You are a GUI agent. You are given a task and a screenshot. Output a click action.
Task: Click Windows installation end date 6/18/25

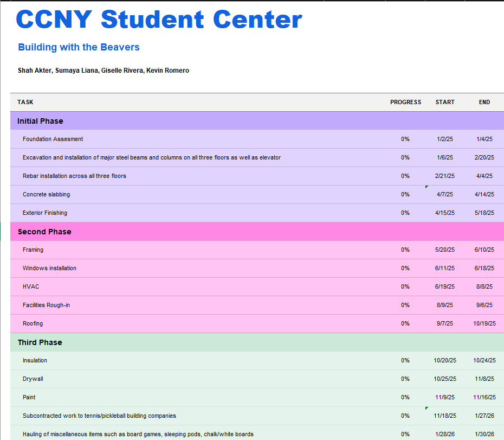[484, 268]
